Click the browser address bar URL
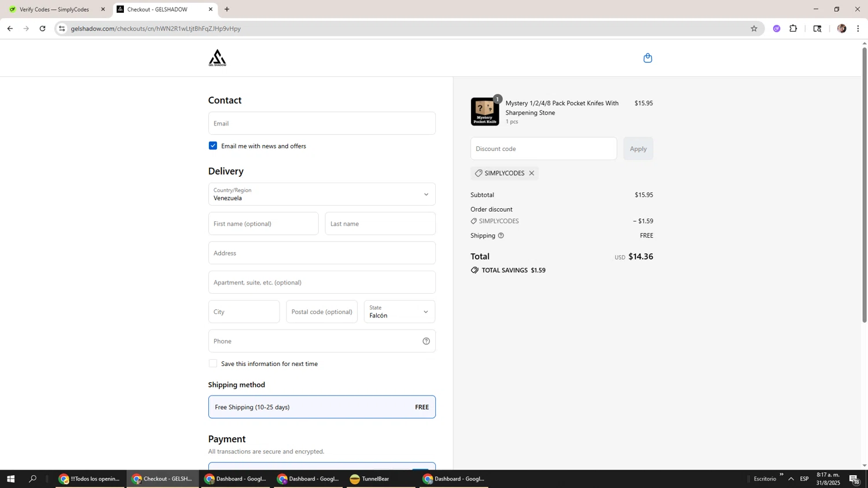Image resolution: width=868 pixels, height=488 pixels. [x=156, y=28]
